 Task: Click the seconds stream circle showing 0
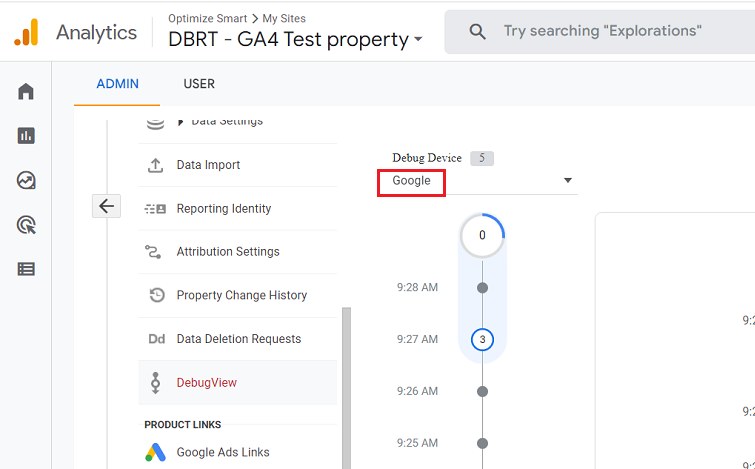point(482,235)
